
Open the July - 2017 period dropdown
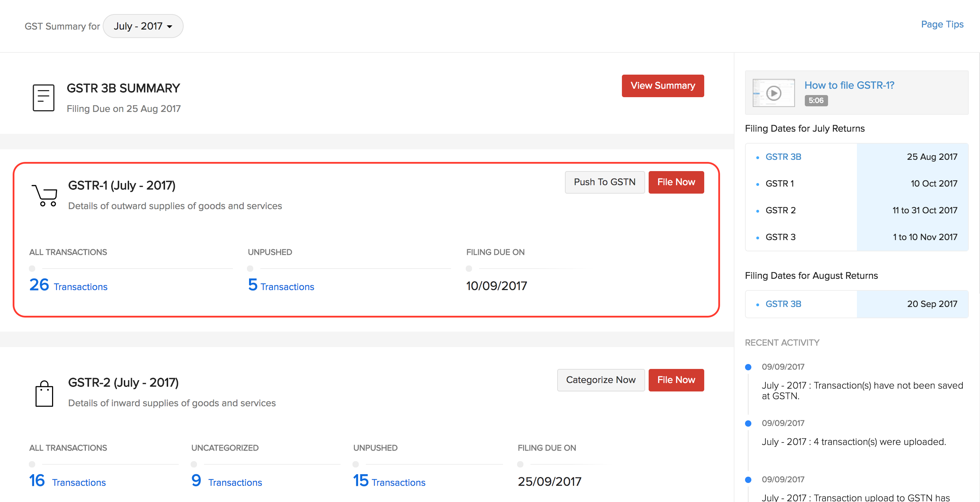click(x=143, y=26)
